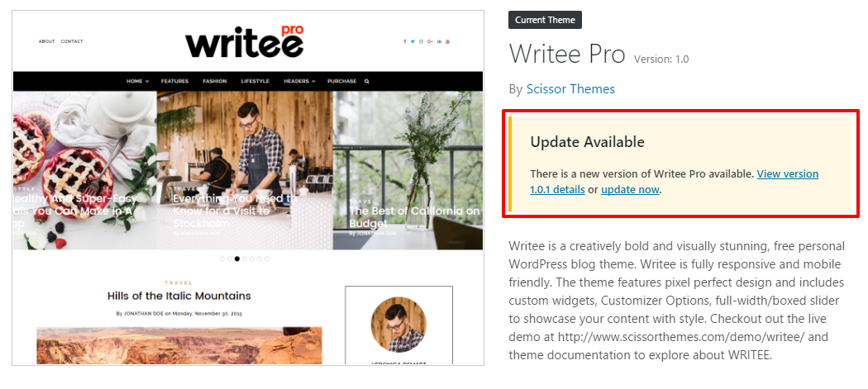Visit the Scissor Themes author link
The image size is (868, 389).
pyautogui.click(x=570, y=89)
